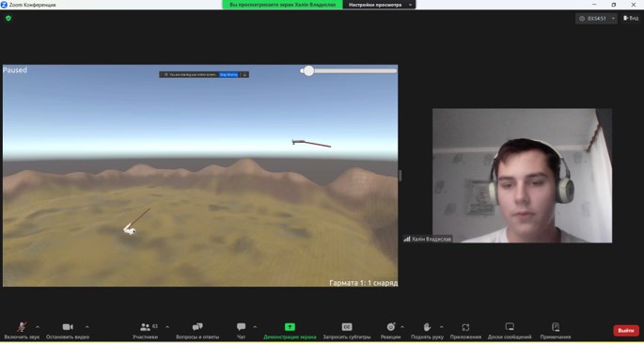
Task: Expand video options arrow beside camera
Action: [87, 327]
